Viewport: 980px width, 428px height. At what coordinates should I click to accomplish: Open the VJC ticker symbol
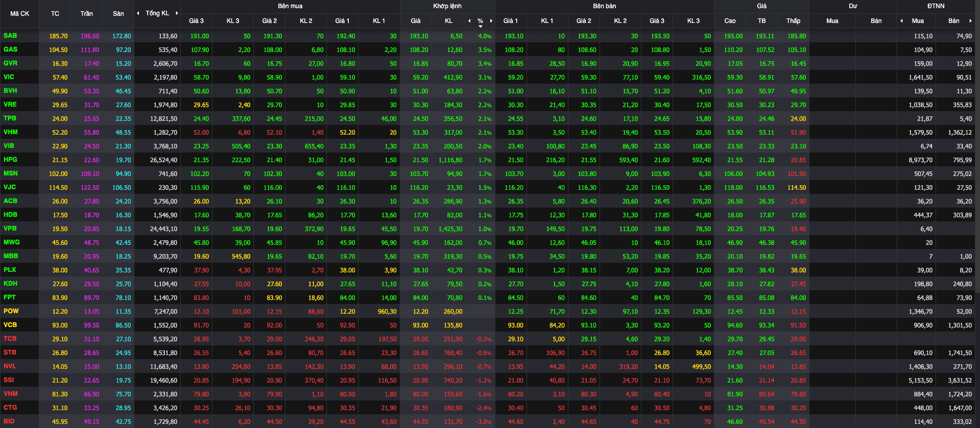10,187
